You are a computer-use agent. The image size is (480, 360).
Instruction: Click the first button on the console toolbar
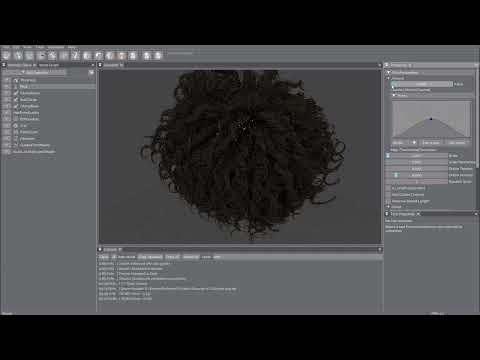coord(104,257)
